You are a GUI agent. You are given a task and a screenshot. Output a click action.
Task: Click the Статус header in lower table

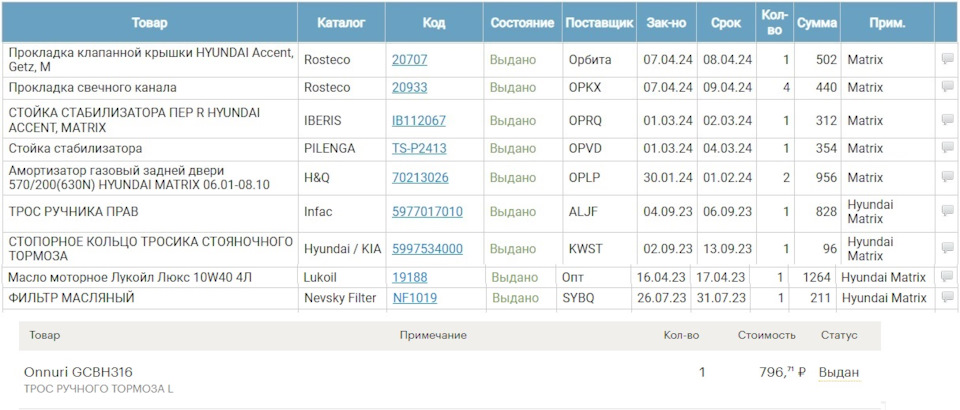839,335
